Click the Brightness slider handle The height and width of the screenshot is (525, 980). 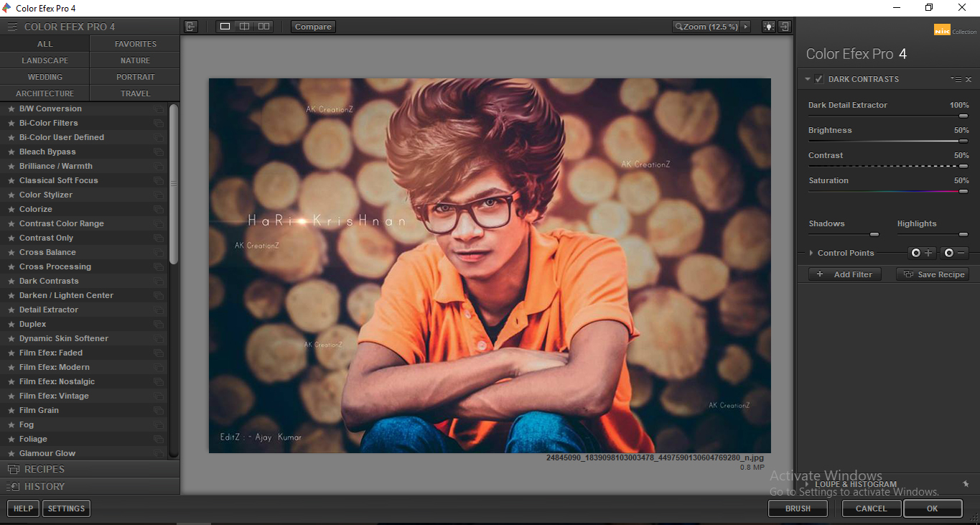963,141
